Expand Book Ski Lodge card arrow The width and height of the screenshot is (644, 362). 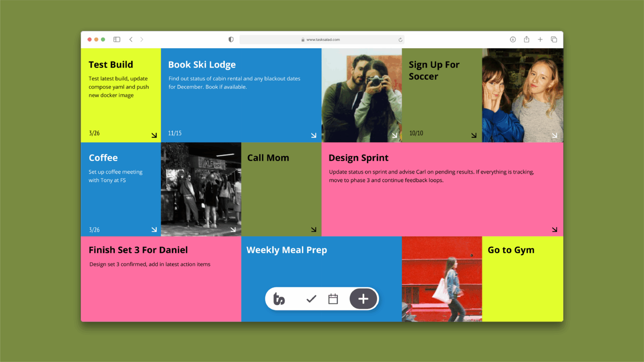[313, 135]
